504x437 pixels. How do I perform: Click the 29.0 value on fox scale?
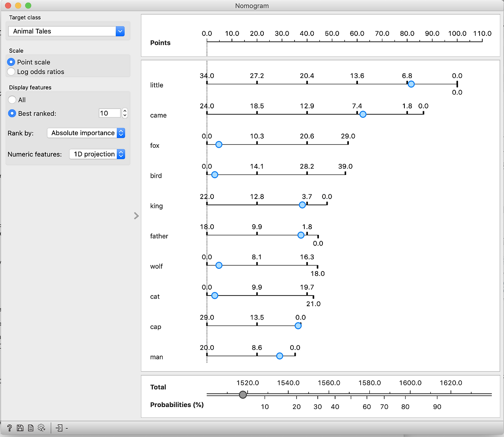click(348, 136)
